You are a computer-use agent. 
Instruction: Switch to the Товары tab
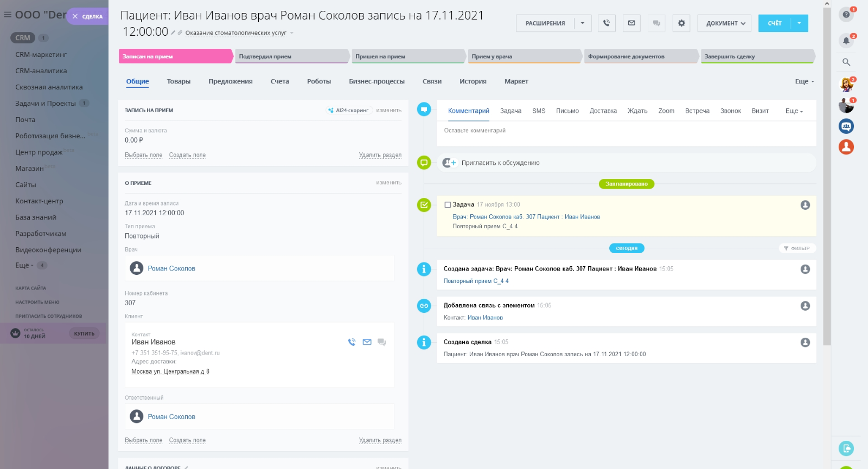(x=178, y=81)
